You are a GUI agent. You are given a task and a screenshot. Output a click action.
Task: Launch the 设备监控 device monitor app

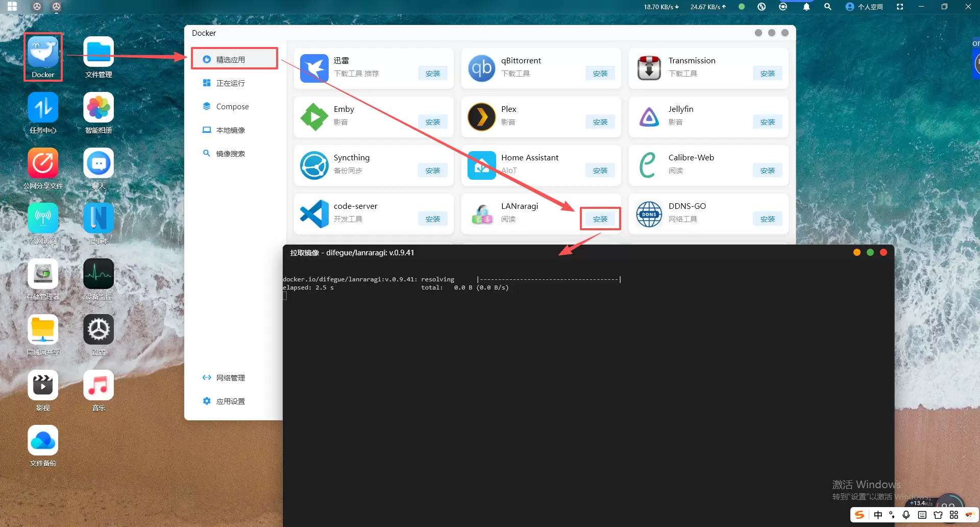coord(99,274)
